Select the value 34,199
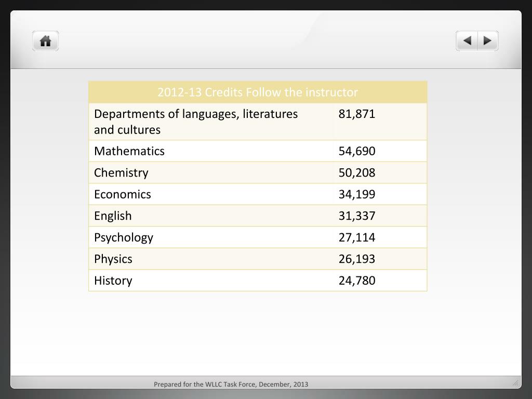 tap(357, 194)
